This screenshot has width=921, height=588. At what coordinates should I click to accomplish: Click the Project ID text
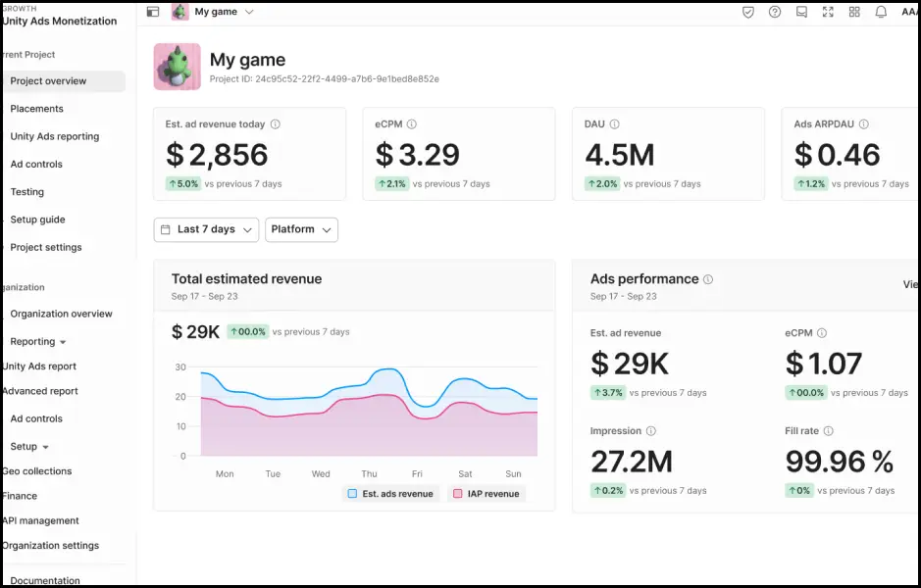(x=325, y=78)
